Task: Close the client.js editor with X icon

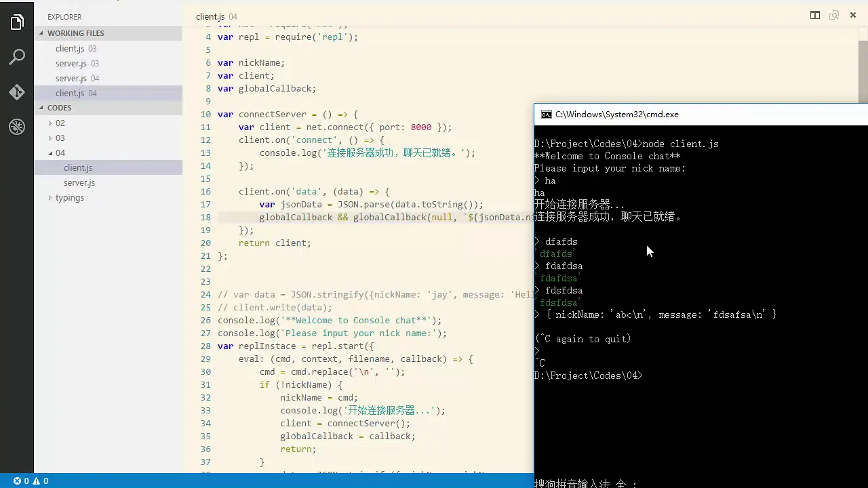Action: [853, 16]
